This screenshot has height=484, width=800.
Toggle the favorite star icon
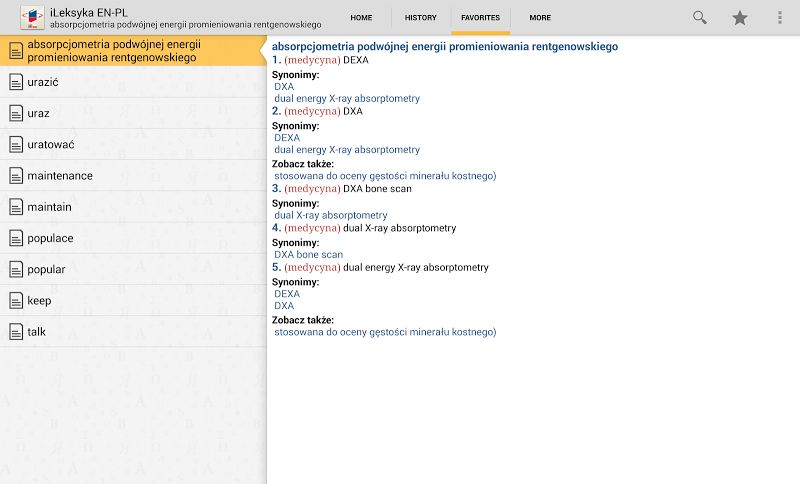click(740, 18)
